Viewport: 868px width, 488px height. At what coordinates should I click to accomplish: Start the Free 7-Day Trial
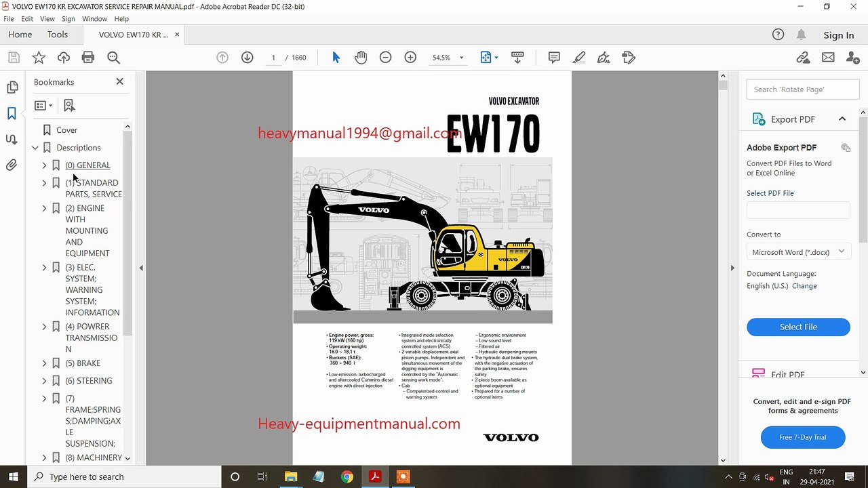pos(803,437)
